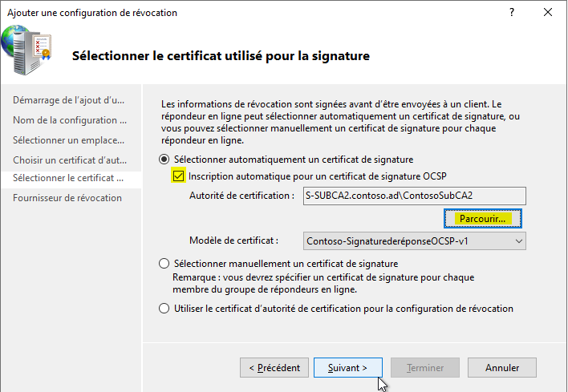Click the Remarque note text
Viewport: 568px width, 392px height.
pos(323,284)
